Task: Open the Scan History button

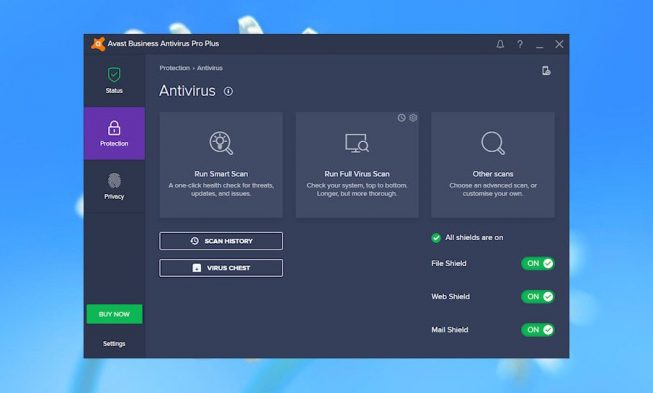Action: point(221,241)
